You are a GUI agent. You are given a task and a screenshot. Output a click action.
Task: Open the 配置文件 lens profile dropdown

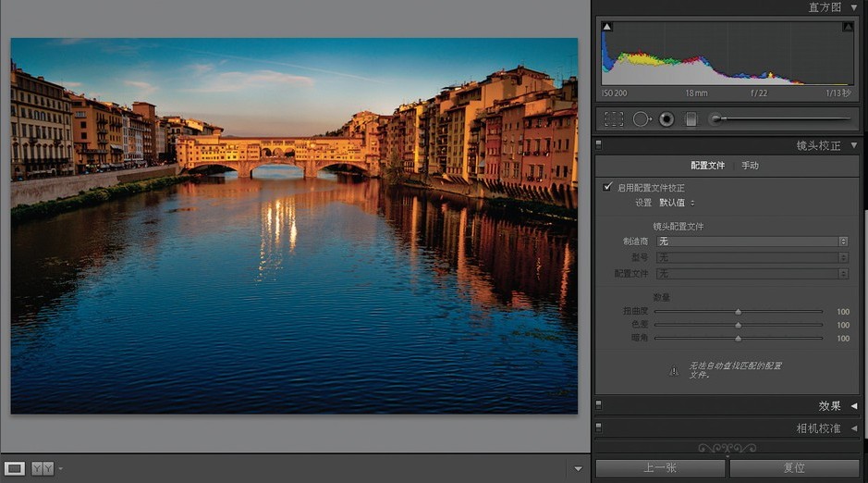point(752,274)
